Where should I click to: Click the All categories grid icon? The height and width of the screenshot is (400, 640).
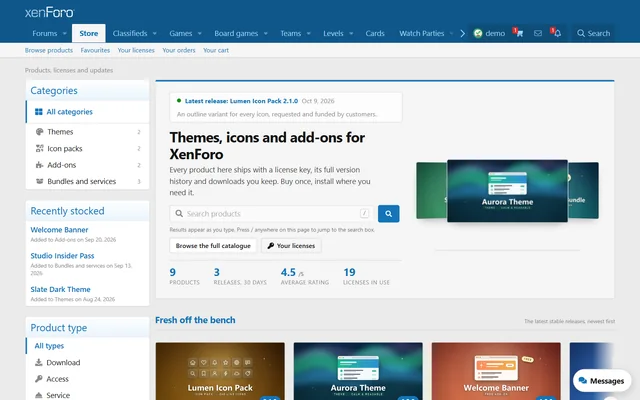tap(39, 112)
